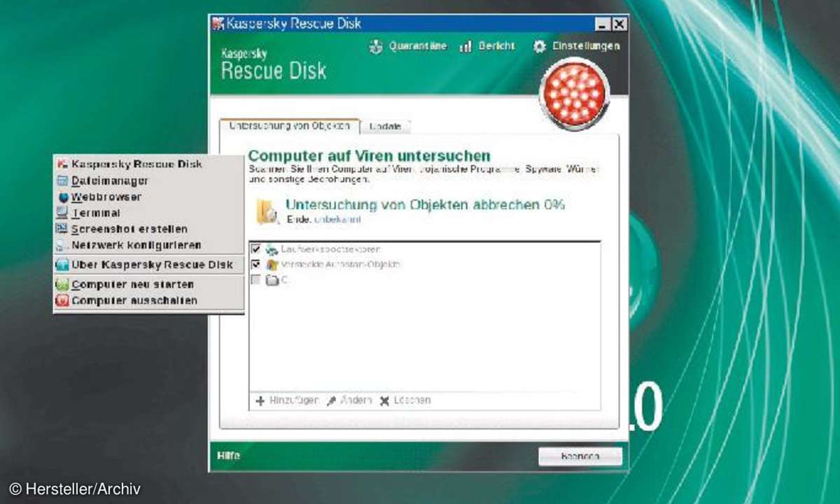Image resolution: width=840 pixels, height=504 pixels.
Task: Click the Einstellungen gear icon
Action: (539, 47)
